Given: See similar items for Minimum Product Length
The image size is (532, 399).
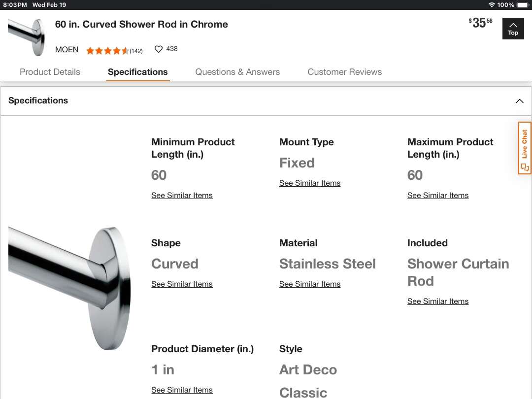Looking at the screenshot, I should pyautogui.click(x=182, y=196).
